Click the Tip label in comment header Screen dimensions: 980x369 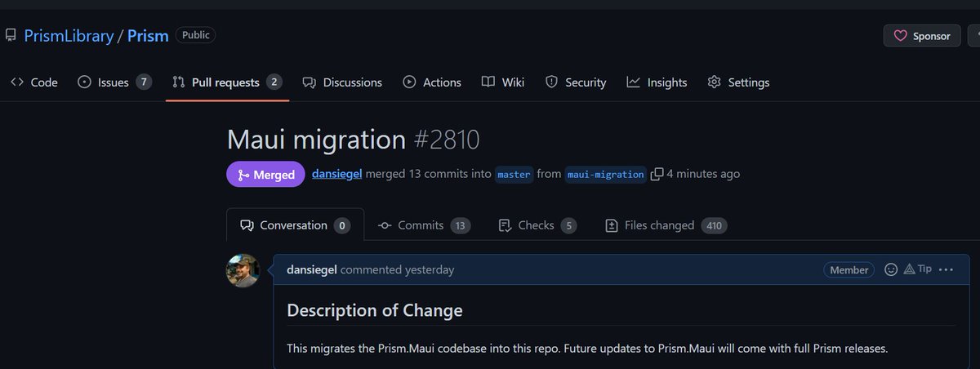(917, 269)
